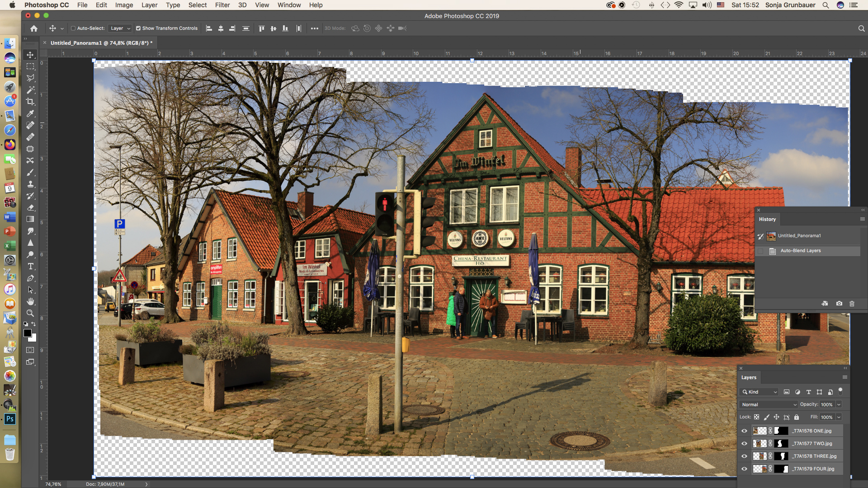The height and width of the screenshot is (488, 868).
Task: Select the Rectangular Marquee tool
Action: tap(30, 66)
